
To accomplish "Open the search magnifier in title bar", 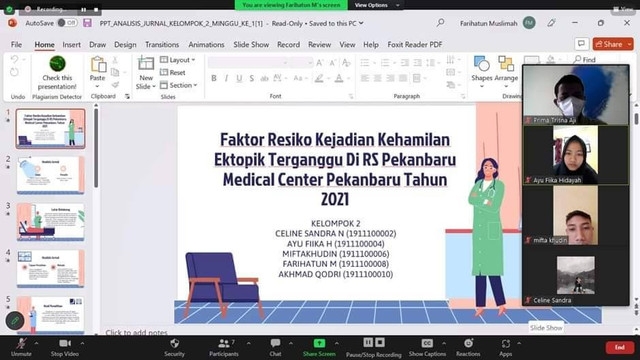I will [x=440, y=23].
